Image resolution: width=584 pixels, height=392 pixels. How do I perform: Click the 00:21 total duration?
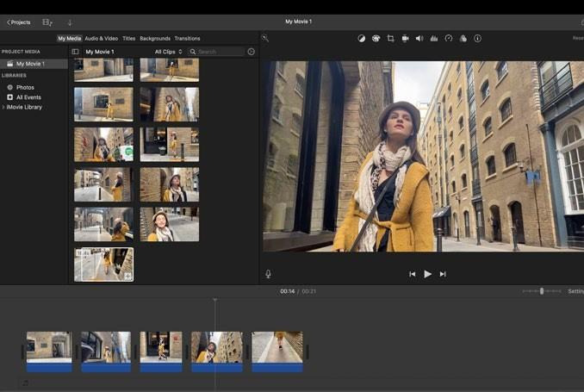pos(308,291)
